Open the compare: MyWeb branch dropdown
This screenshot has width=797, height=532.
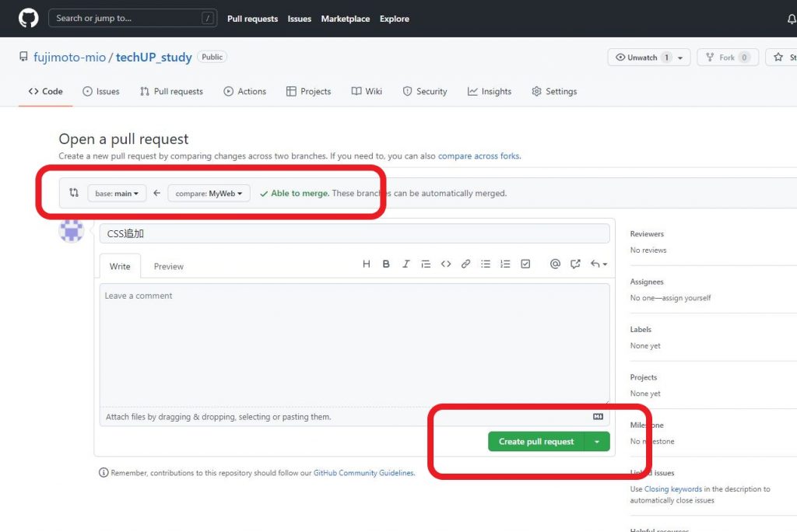[209, 193]
